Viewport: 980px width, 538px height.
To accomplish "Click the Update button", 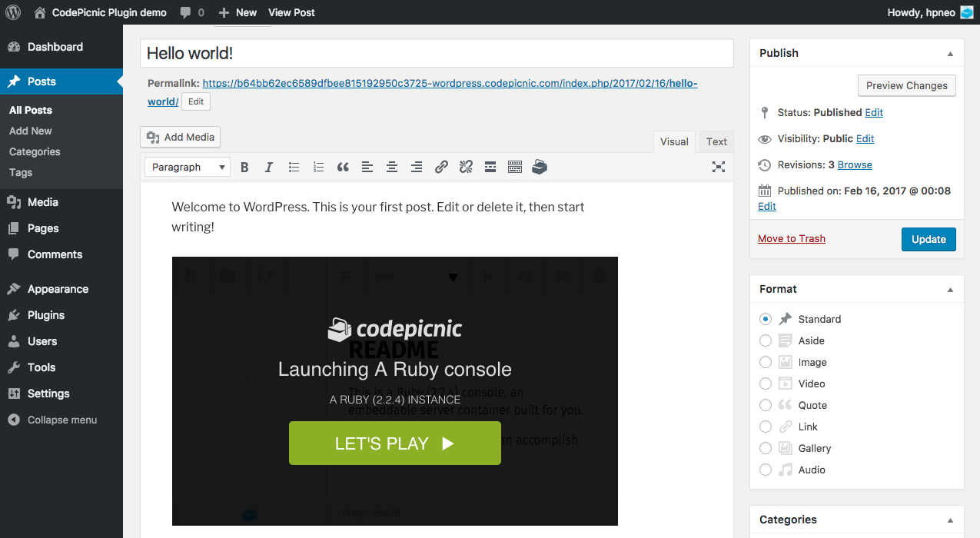I will pos(929,239).
